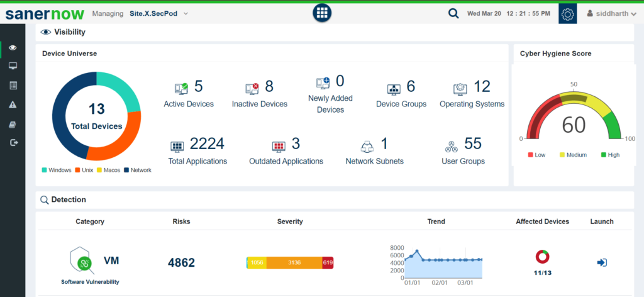Open the alert triangle icon in sidebar
Screen dimensions: 644x297
pos(13,104)
